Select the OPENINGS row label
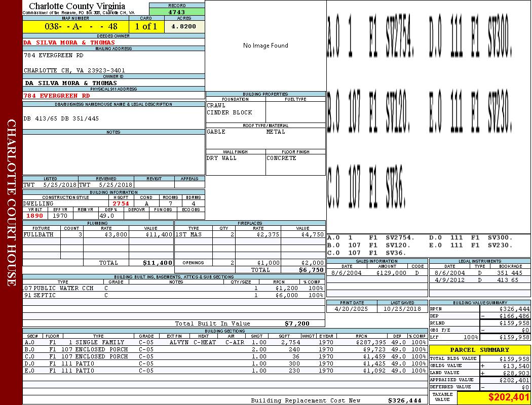Screen dimensions: 532x405 [193, 263]
